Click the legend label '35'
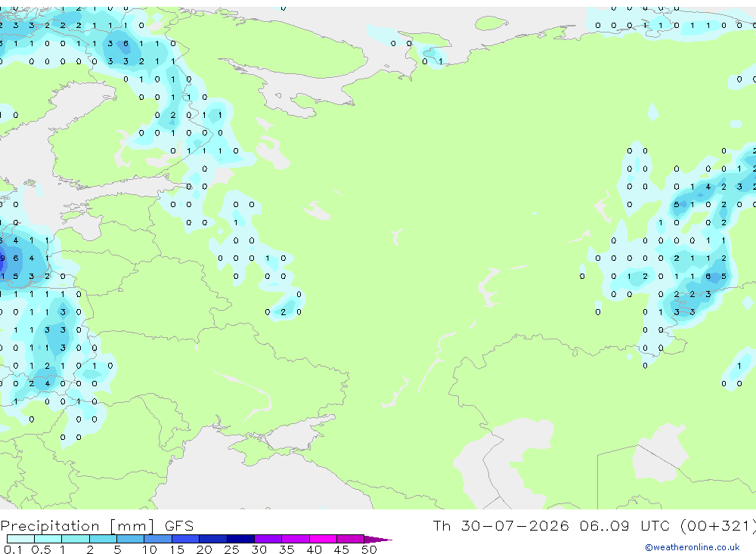 coord(287,549)
